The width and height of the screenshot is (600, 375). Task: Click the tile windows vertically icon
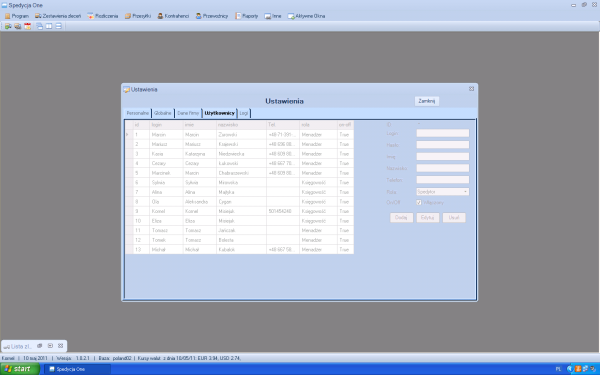pos(49,26)
